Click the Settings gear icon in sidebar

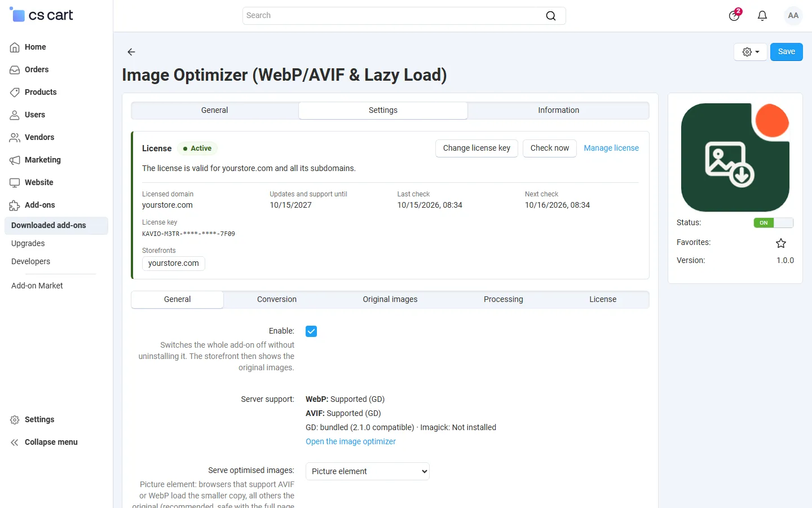(15, 420)
